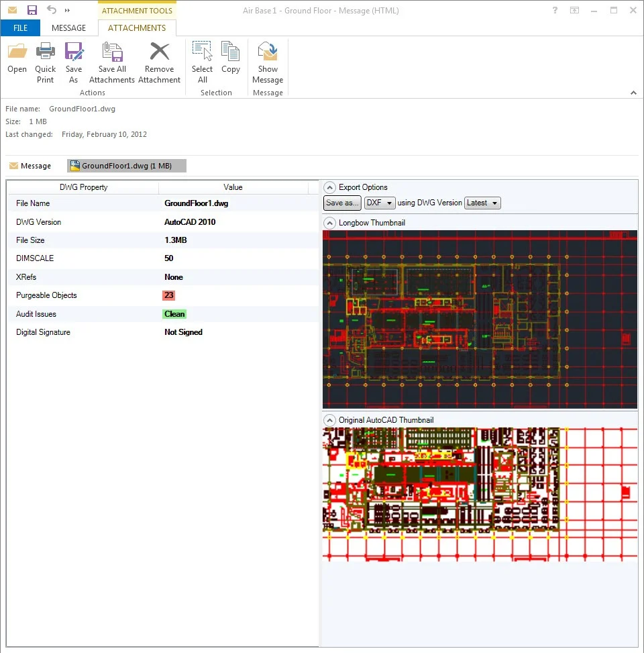The image size is (644, 653).
Task: Click the Quick Print icon
Action: click(x=46, y=51)
